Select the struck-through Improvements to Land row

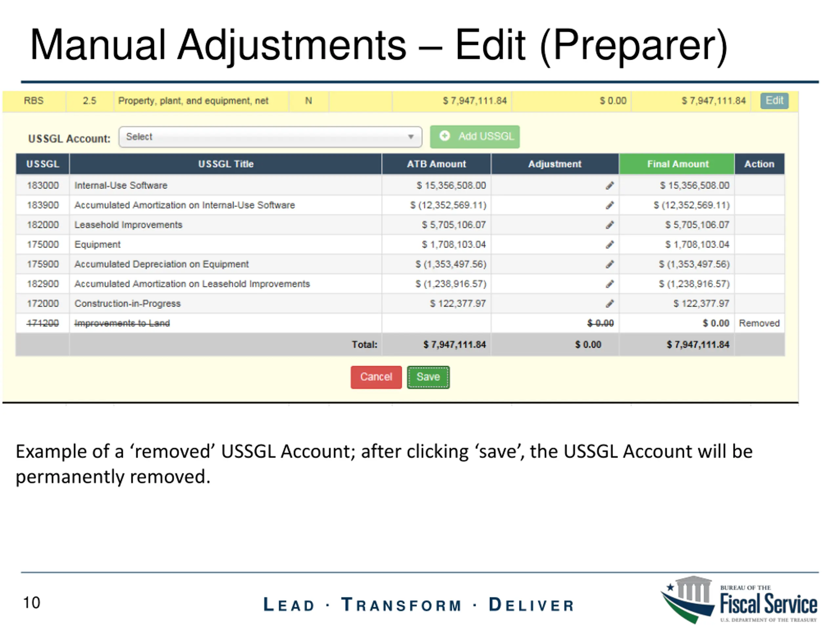[122, 323]
